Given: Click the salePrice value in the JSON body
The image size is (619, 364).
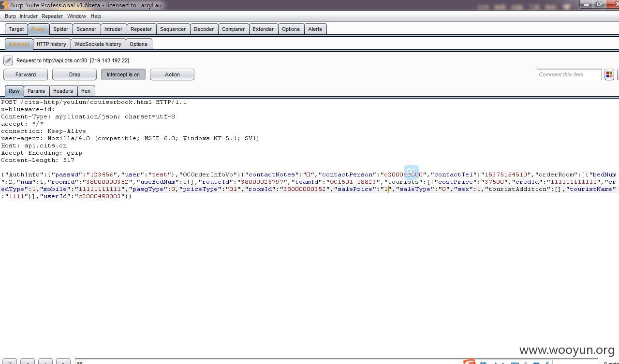Looking at the screenshot, I should click(386, 189).
